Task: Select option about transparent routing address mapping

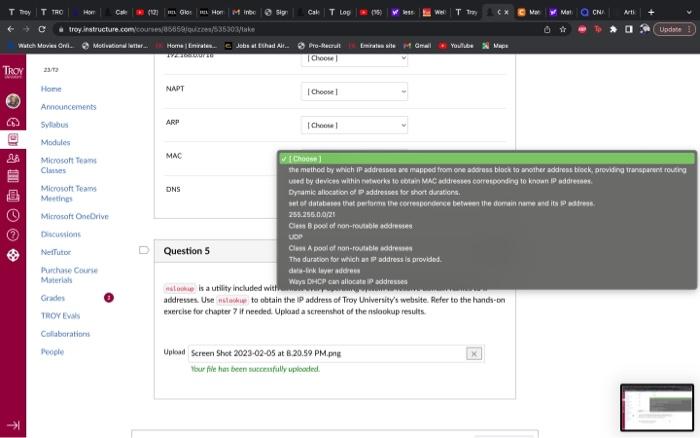Action: pyautogui.click(x=487, y=170)
